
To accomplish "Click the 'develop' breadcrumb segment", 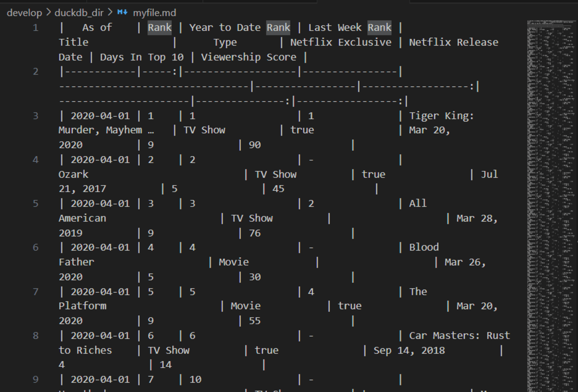I will point(24,13).
